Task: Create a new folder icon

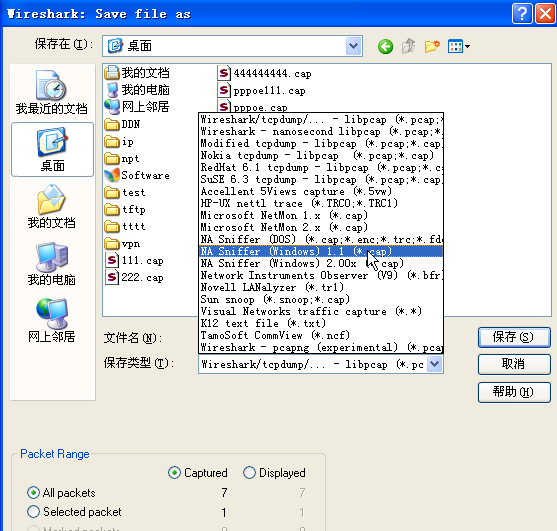Action: [432, 46]
